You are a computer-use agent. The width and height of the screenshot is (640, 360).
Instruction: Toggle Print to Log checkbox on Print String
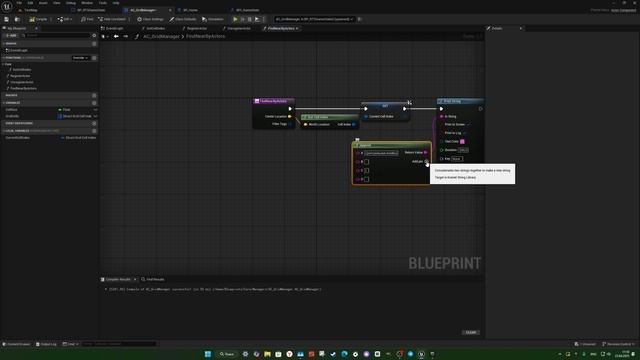point(465,133)
